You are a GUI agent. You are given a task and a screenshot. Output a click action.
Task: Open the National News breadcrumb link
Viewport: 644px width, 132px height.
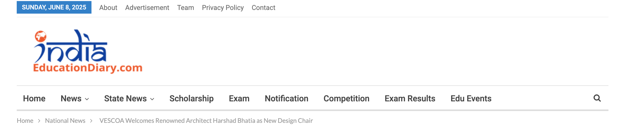(65, 120)
